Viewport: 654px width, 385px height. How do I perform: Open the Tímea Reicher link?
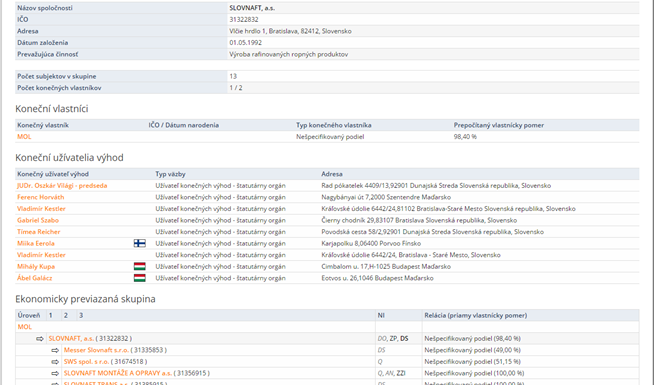(39, 232)
